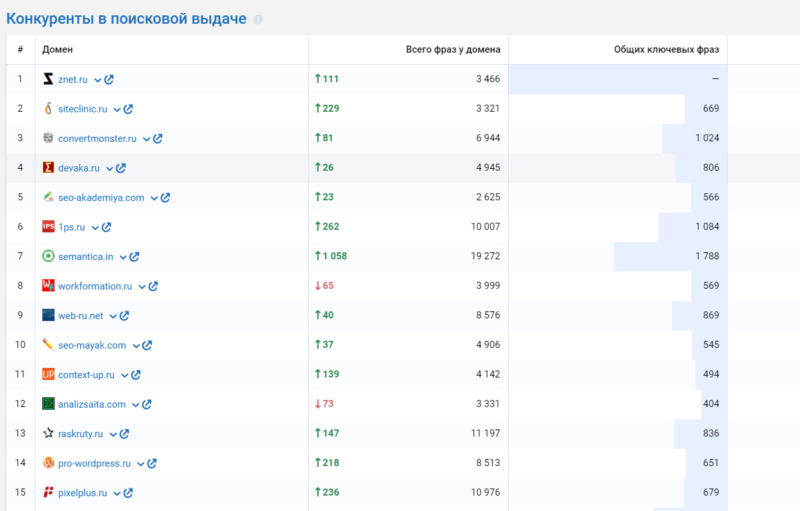Open pro-wordpress.ru external link icon

(x=152, y=464)
